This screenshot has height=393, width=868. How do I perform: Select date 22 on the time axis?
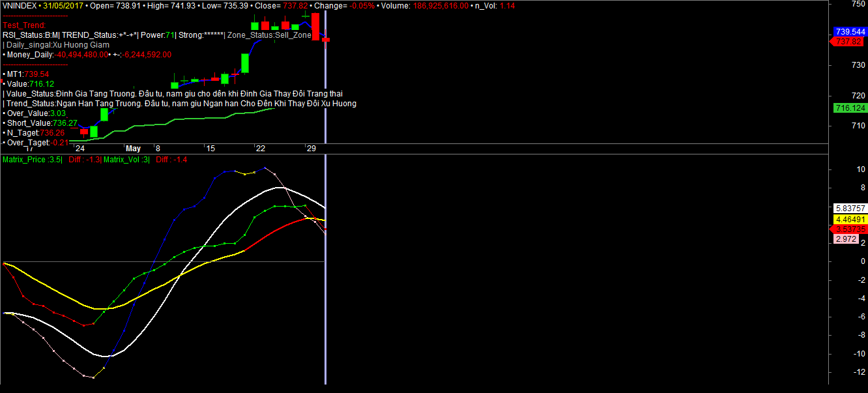point(260,149)
